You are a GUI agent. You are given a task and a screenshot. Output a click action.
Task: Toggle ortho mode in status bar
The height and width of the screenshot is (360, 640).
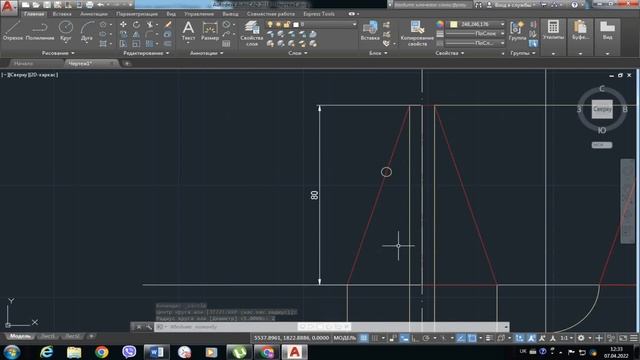coord(415,338)
